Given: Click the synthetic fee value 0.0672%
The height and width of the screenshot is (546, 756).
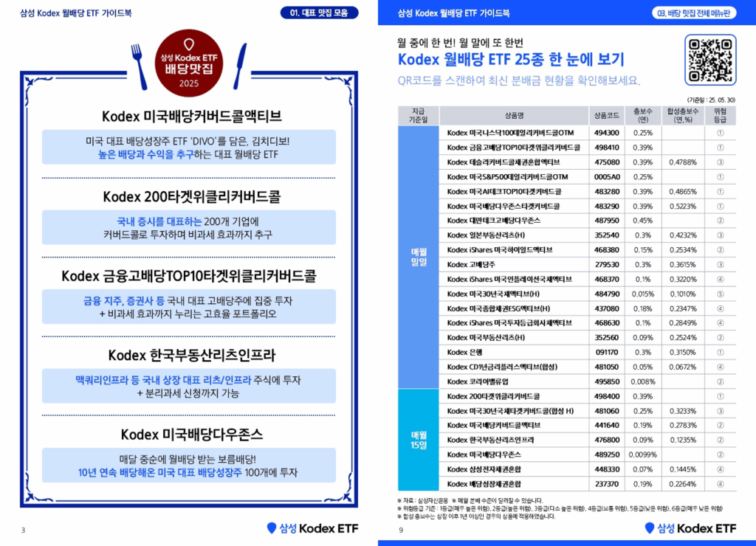Looking at the screenshot, I should point(683,367).
